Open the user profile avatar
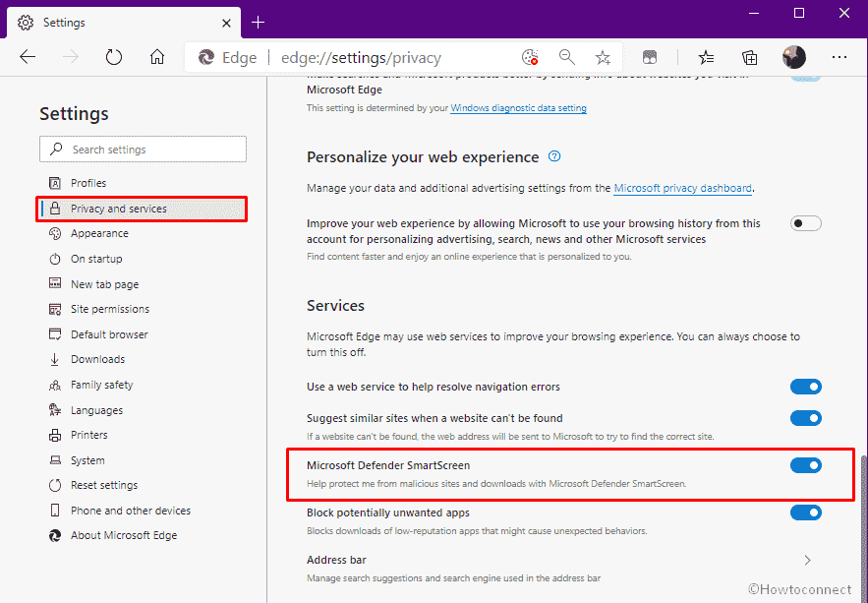The height and width of the screenshot is (603, 868). (x=794, y=57)
